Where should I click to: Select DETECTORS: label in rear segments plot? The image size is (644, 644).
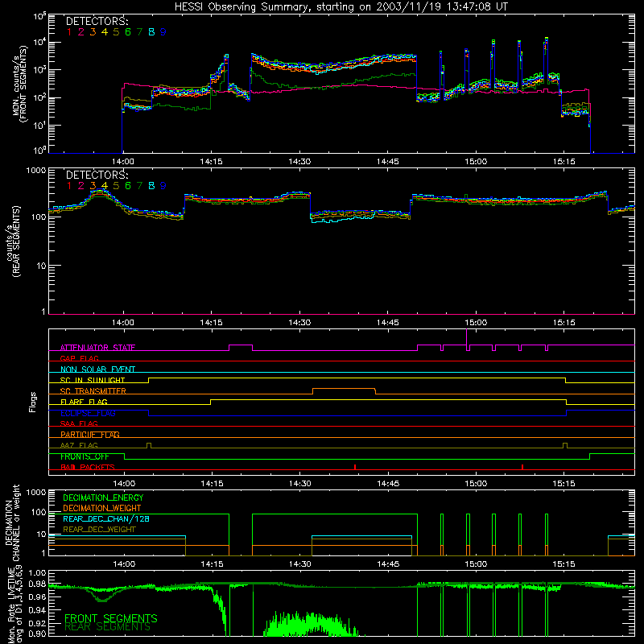[97, 175]
